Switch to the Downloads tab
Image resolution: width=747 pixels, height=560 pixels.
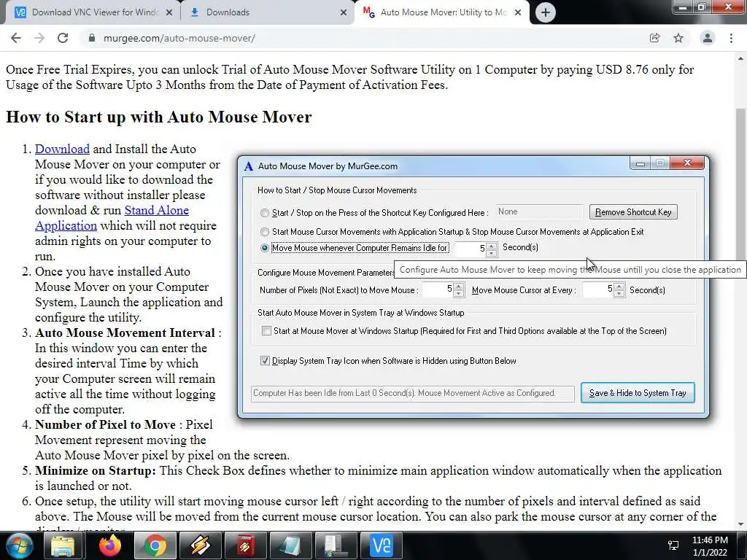(267, 12)
